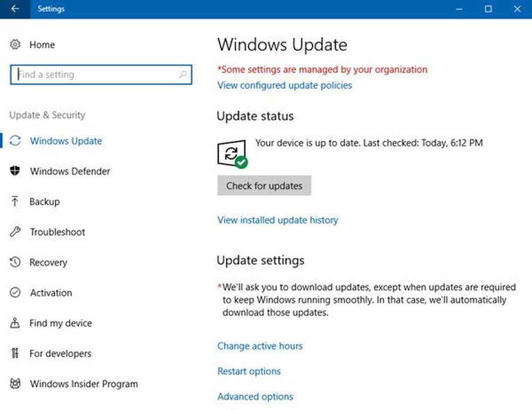Screen dimensions: 532x410
Task: Open View installed update history link
Action: (278, 220)
